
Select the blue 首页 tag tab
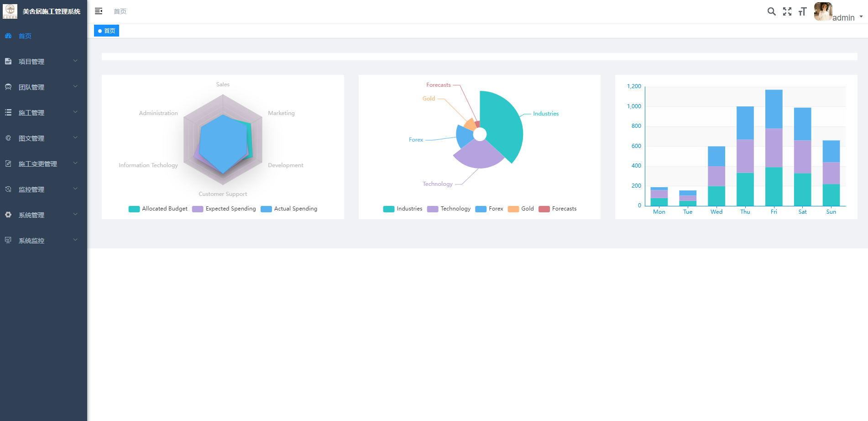pos(106,31)
